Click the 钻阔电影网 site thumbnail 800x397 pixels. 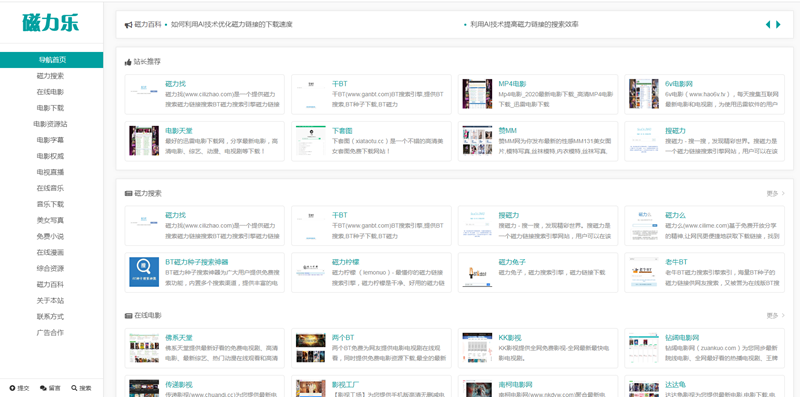644,348
